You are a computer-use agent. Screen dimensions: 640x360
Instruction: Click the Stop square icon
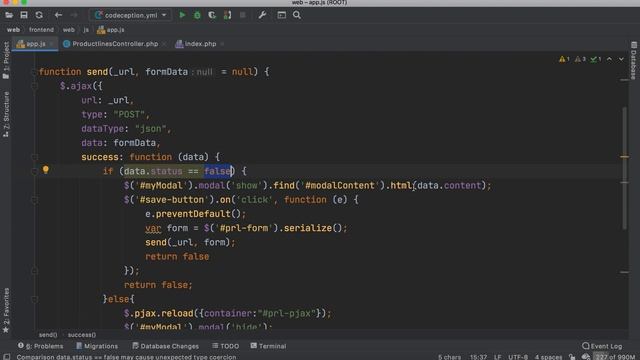tap(242, 15)
